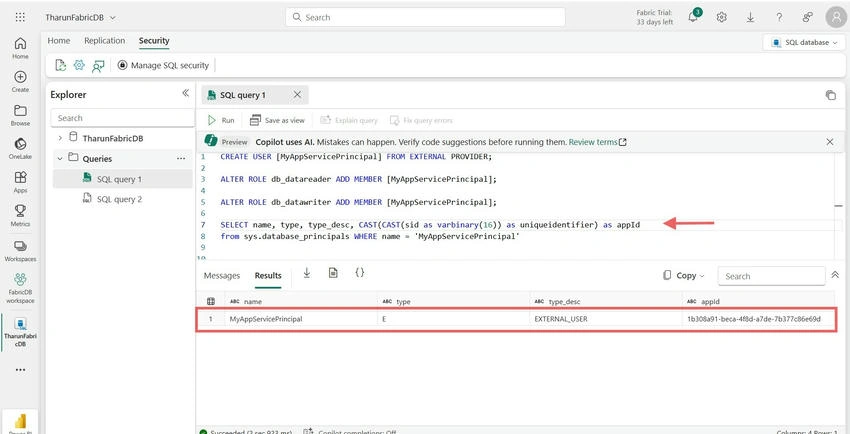Collapse the Explorer pane
This screenshot has width=850, height=434.
185,93
